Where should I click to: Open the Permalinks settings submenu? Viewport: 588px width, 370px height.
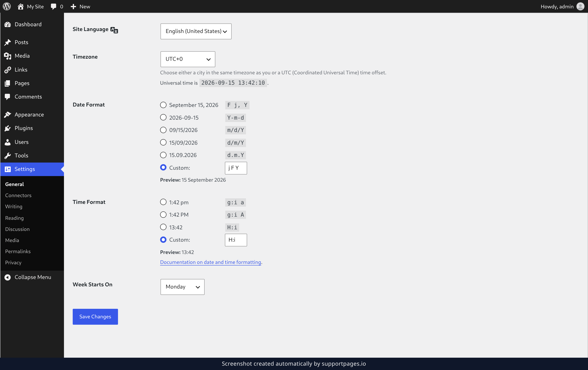(18, 251)
